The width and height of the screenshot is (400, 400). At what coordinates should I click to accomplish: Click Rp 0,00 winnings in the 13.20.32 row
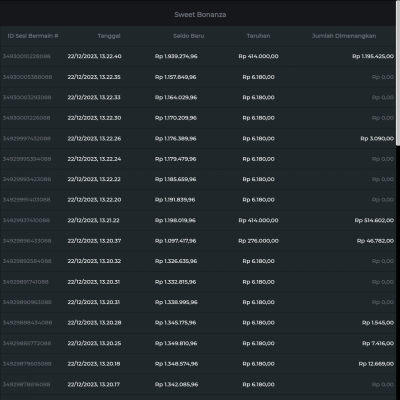383,261
